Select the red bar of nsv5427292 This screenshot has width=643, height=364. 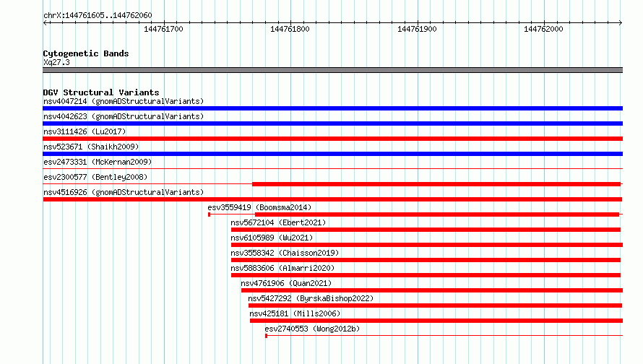click(435, 305)
